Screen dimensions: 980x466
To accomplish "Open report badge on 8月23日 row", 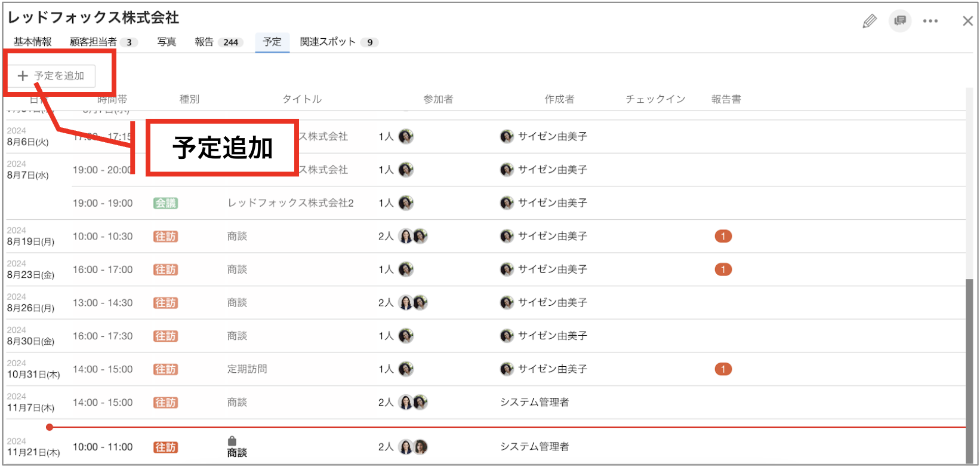I will coord(723,269).
